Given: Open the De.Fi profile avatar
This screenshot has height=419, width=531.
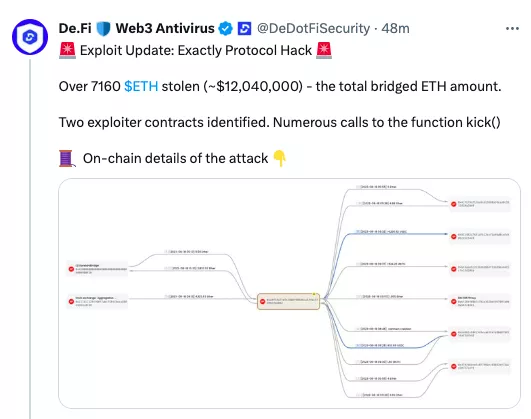Looking at the screenshot, I should tap(30, 37).
